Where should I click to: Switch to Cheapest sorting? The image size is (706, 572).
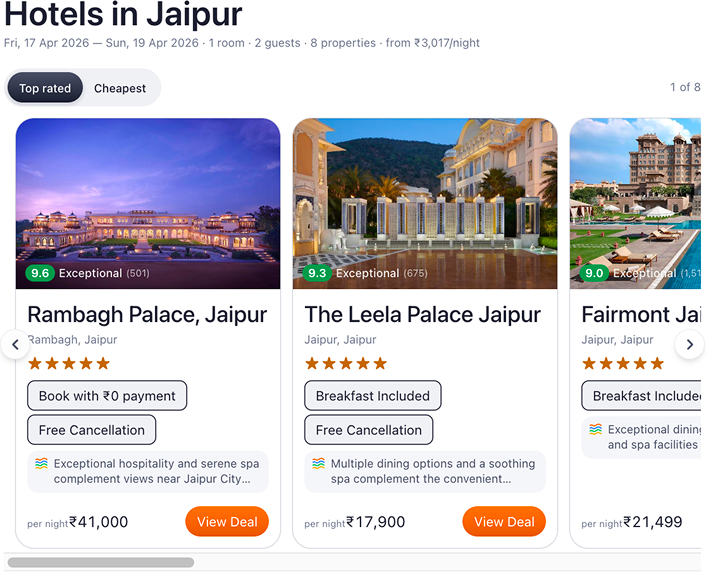point(120,88)
